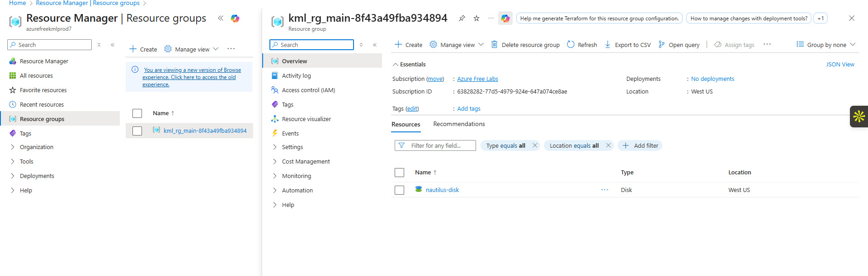Open the Group by none dropdown
868x276 pixels.
(826, 45)
